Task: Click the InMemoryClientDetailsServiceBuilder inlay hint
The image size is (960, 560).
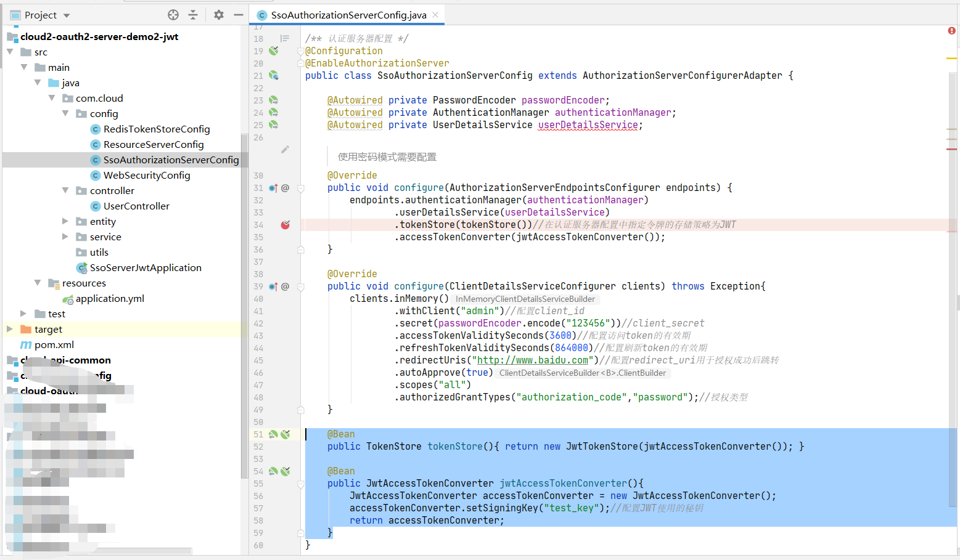Action: [525, 299]
